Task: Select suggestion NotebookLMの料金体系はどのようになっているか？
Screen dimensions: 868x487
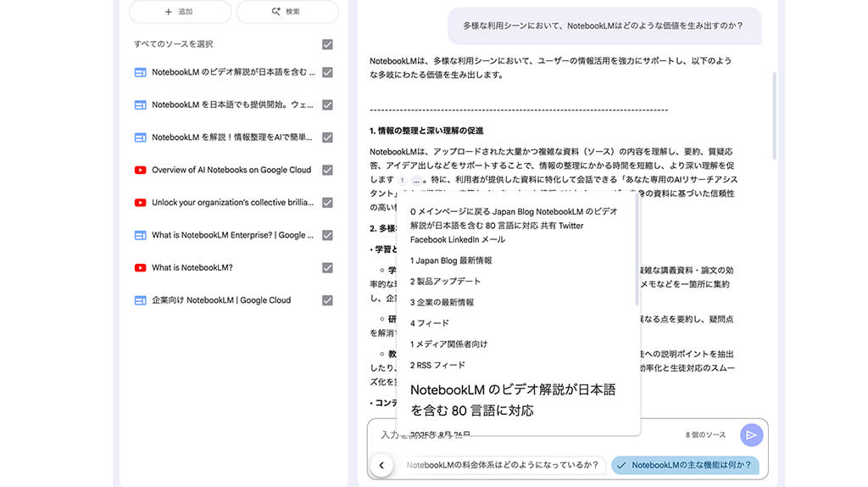Action: pyautogui.click(x=503, y=466)
